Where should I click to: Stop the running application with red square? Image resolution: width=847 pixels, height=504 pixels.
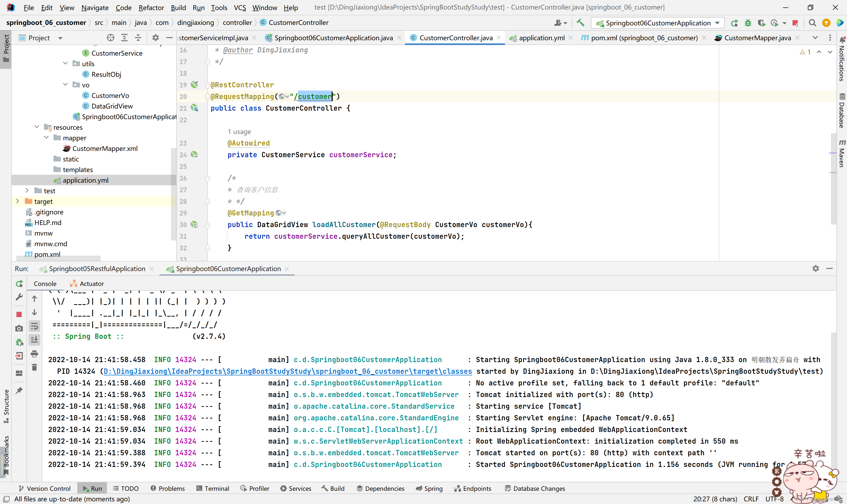click(19, 314)
